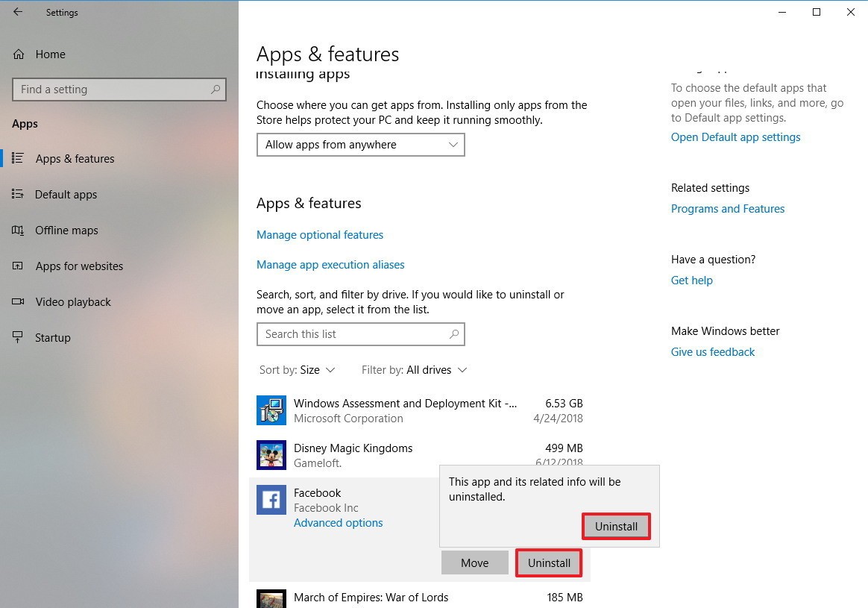This screenshot has width=868, height=608.
Task: Click the Search this list field
Action: (x=350, y=334)
